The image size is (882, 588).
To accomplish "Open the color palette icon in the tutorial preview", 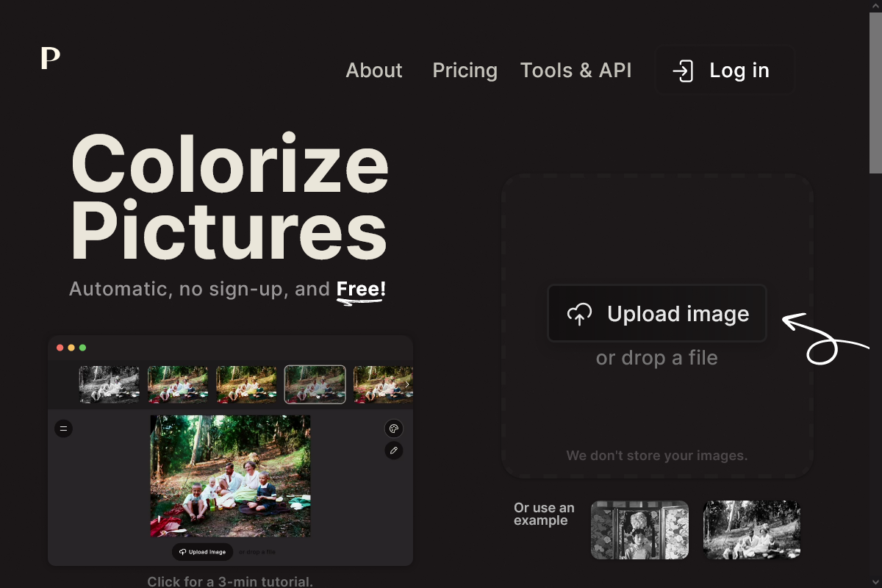I will pos(394,429).
